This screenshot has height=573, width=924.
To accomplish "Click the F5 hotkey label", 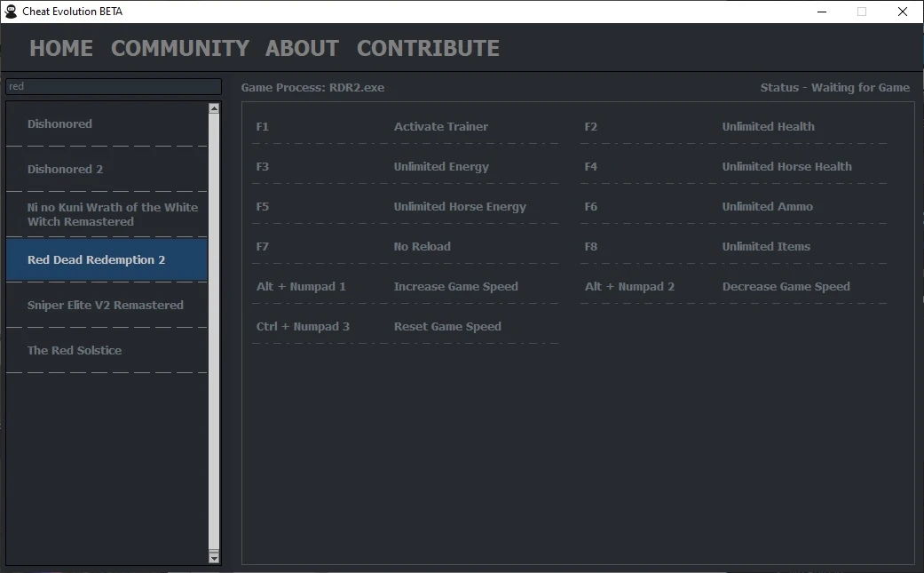I will [262, 206].
